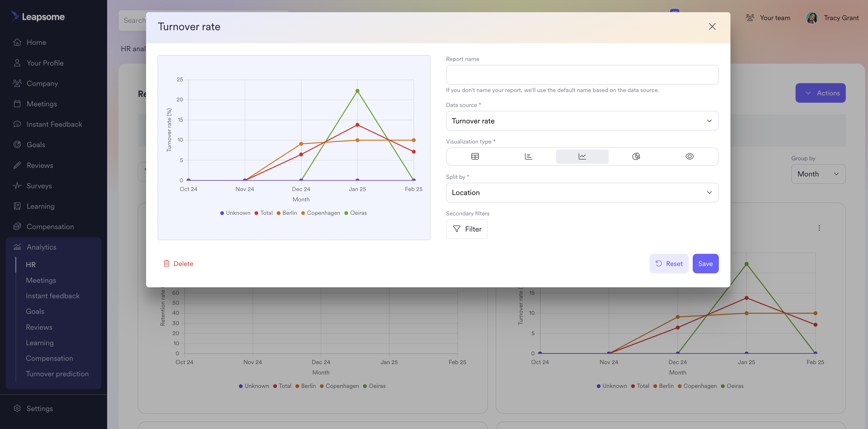This screenshot has height=429, width=868.
Task: Select bar chart visualization icon
Action: 528,157
